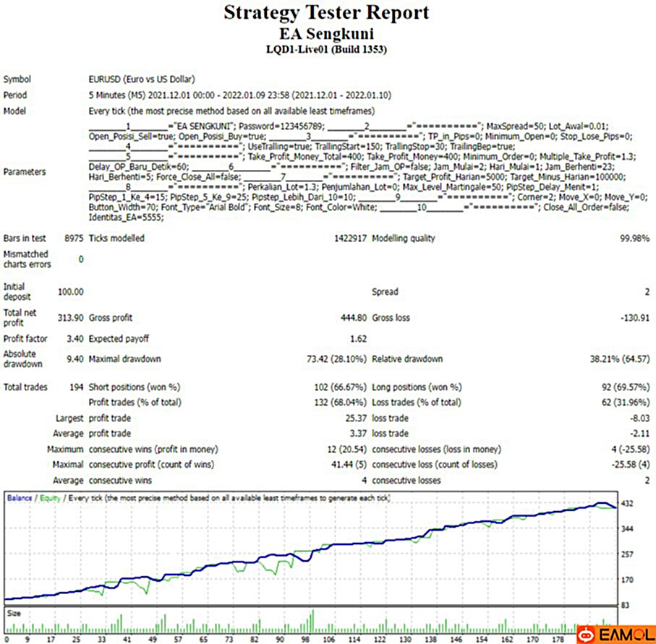Select the "EA Sengkuni" heading

[326, 33]
